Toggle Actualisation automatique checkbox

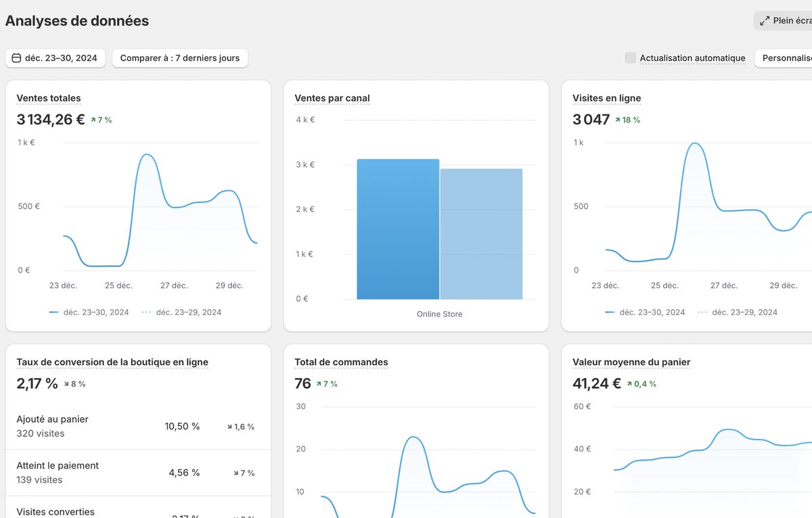631,58
